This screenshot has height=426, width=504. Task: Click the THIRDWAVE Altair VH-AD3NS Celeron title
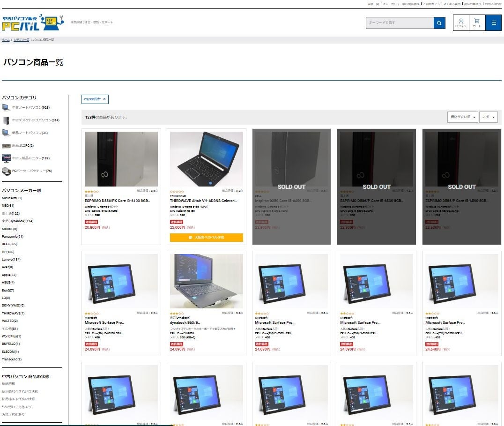pos(203,201)
